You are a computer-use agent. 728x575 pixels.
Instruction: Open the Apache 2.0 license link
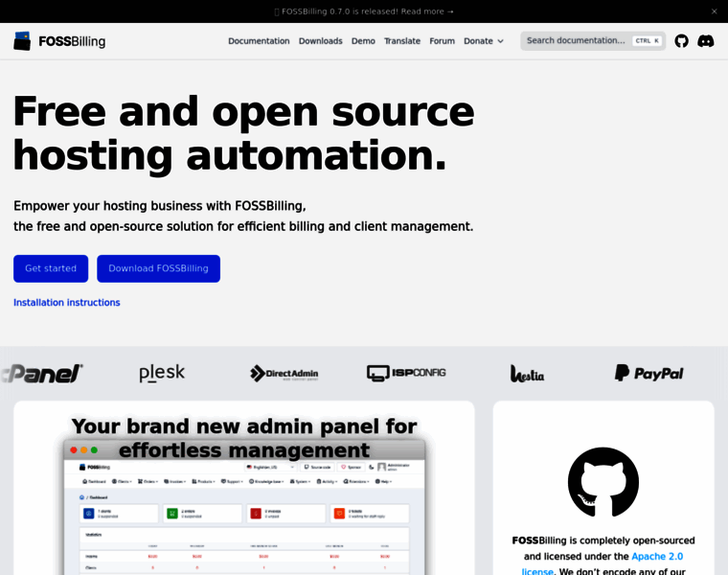[603, 563]
